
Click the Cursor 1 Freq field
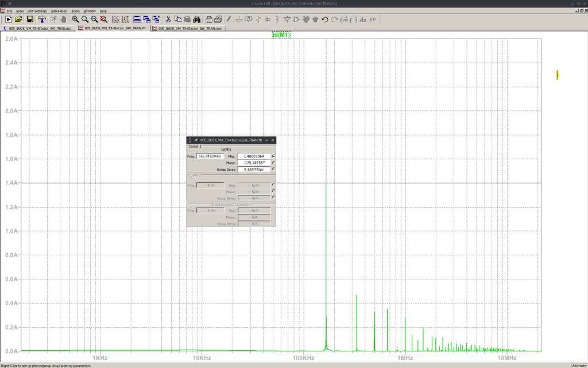(x=210, y=156)
